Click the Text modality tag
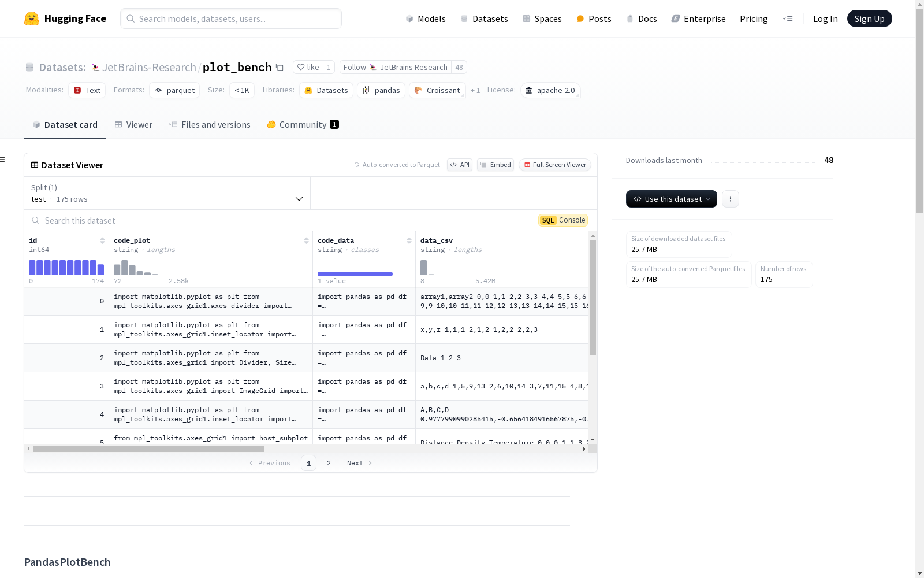Image resolution: width=924 pixels, height=578 pixels. (87, 90)
